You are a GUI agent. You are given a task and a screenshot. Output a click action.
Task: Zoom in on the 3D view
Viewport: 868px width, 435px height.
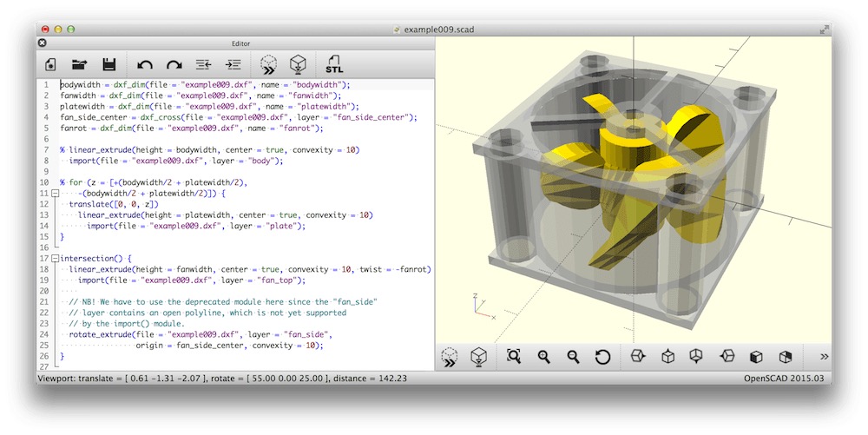543,357
